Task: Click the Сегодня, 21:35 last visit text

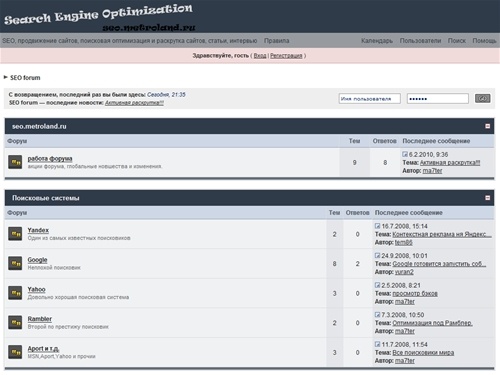Action: (x=166, y=95)
